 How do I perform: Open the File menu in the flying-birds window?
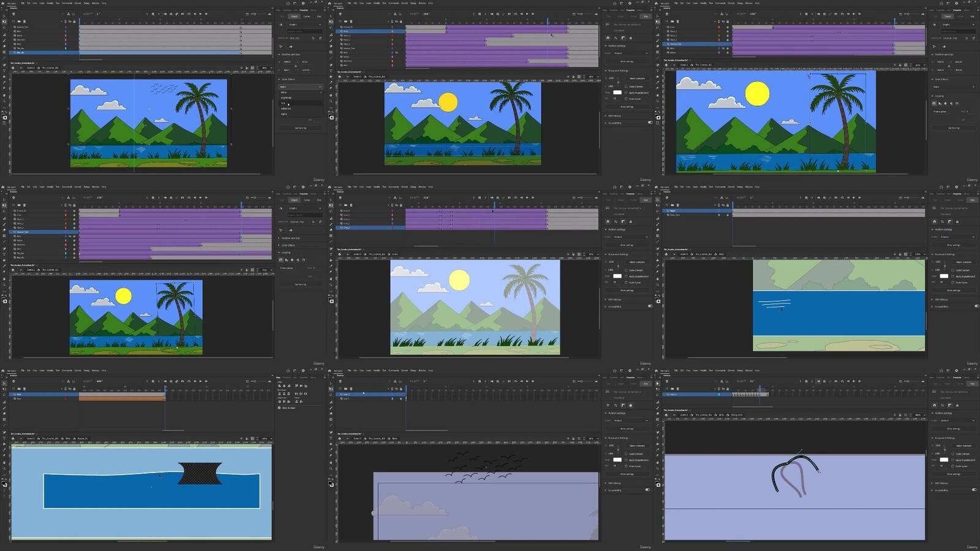tap(349, 371)
